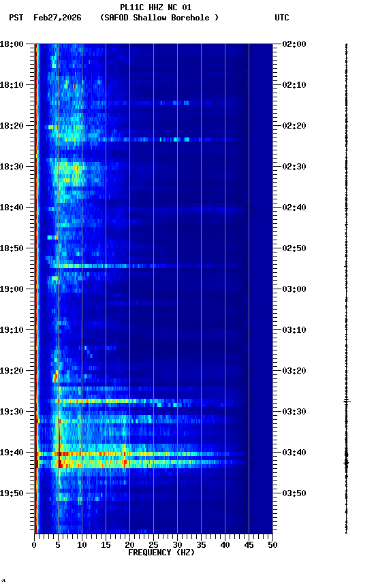Screen dimensions: 376x588
Task: Click the SAFOD Shallow Borehole subtitle
Action: (x=159, y=18)
